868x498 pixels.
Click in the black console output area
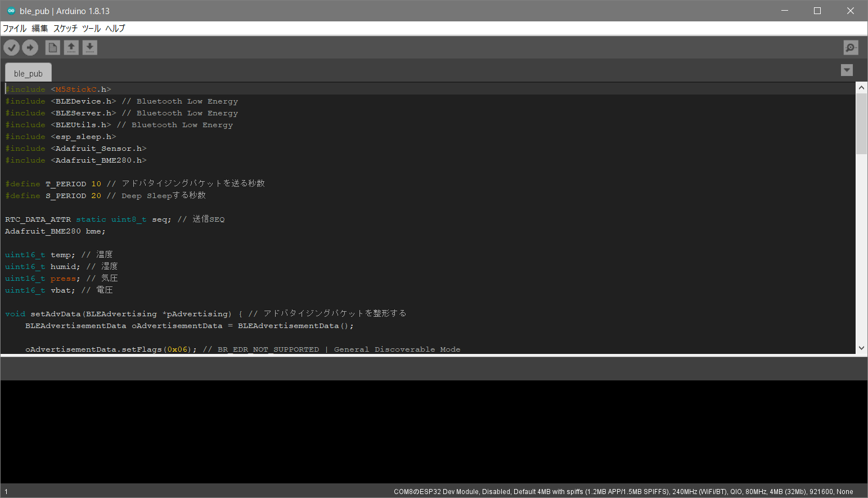click(x=433, y=430)
